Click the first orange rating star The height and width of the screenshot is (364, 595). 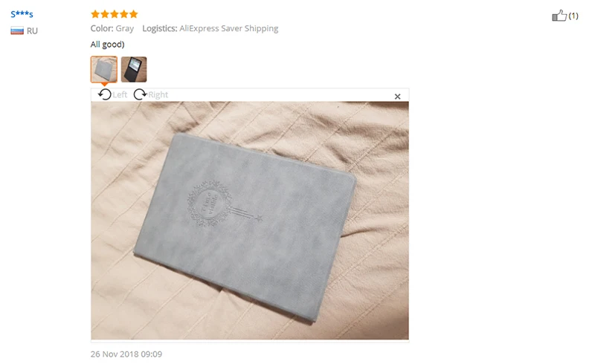pos(95,14)
